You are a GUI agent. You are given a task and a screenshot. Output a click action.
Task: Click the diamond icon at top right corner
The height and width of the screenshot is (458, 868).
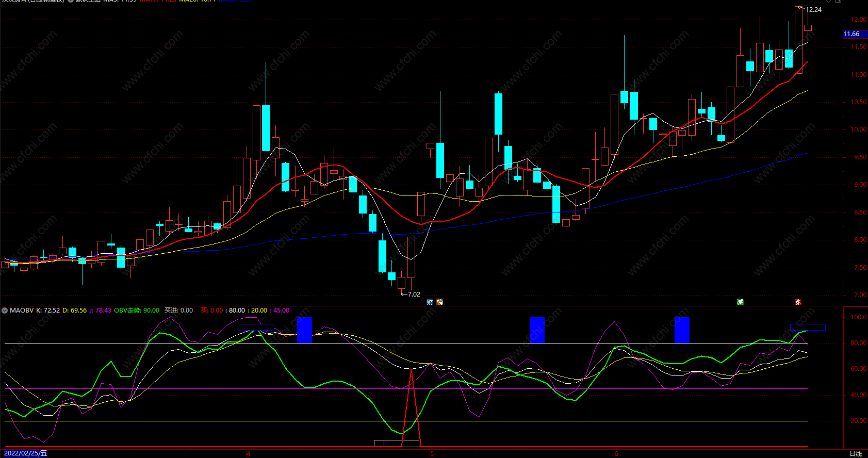829,1
